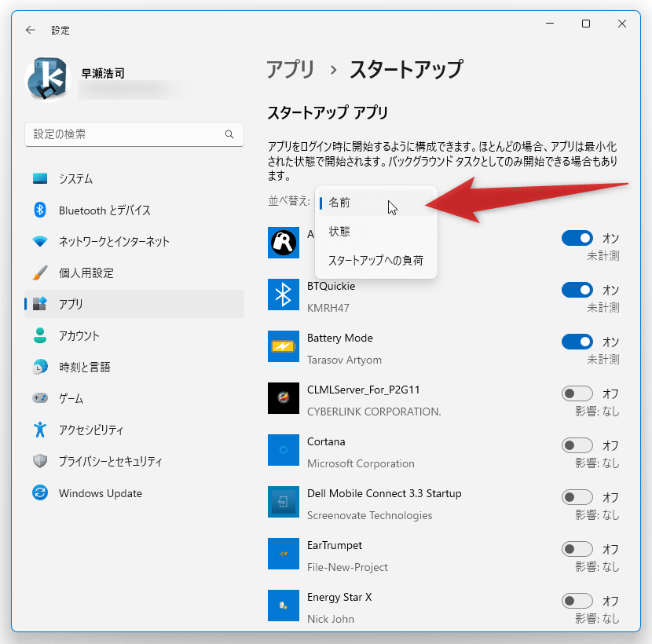Click the BTQuickie Bluetooth app icon
The height and width of the screenshot is (644, 652).
[x=283, y=295]
